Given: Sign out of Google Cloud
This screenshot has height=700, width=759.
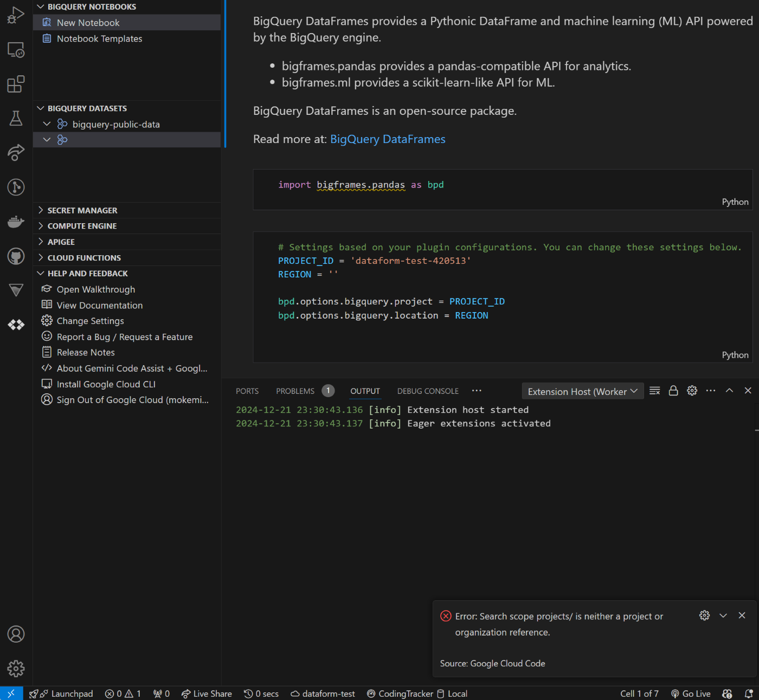Looking at the screenshot, I should [133, 400].
